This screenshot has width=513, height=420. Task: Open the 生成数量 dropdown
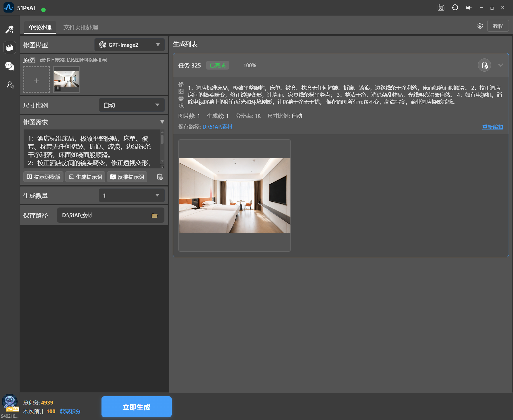point(132,195)
